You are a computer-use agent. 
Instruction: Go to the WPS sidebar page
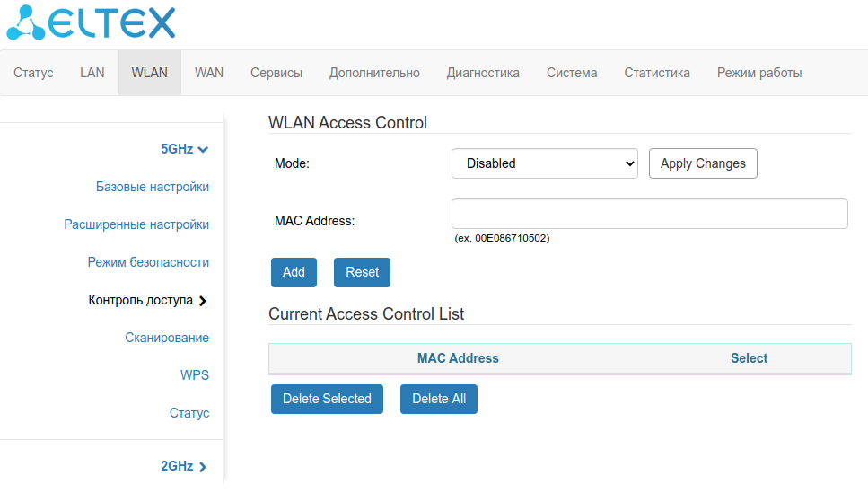(x=195, y=375)
